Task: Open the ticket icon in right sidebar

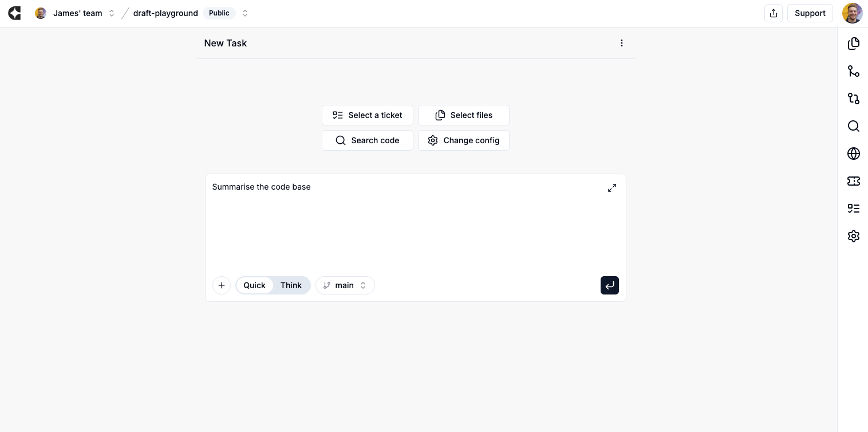Action: 853,181
